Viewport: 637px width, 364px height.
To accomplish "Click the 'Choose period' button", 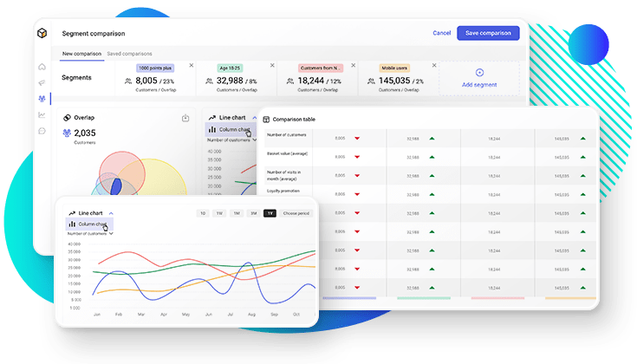I will (296, 212).
